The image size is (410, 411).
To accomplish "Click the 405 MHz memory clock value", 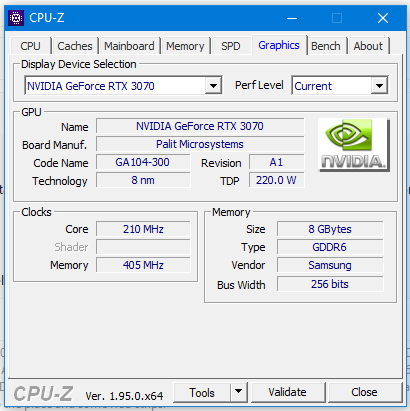I will [x=143, y=265].
